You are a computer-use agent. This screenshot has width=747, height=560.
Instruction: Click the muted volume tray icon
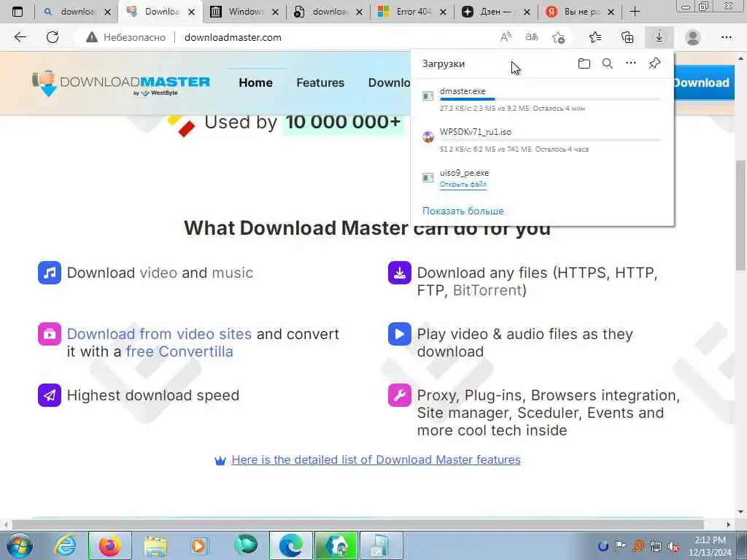pos(673,547)
